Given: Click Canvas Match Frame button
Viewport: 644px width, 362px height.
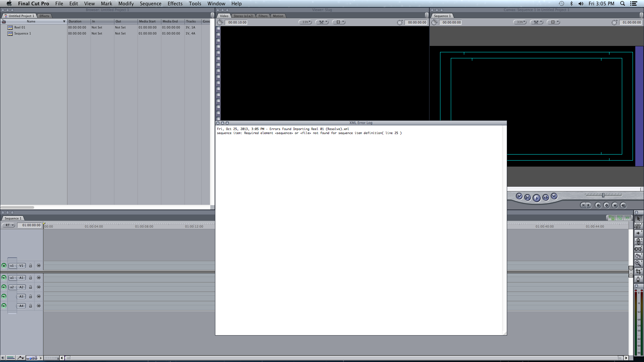Looking at the screenshot, I should 623,205.
